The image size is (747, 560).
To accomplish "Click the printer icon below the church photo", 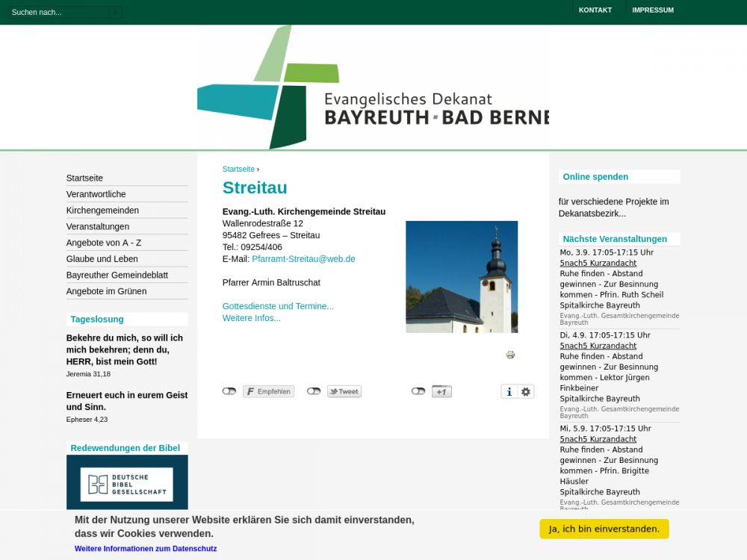I will click(x=510, y=355).
